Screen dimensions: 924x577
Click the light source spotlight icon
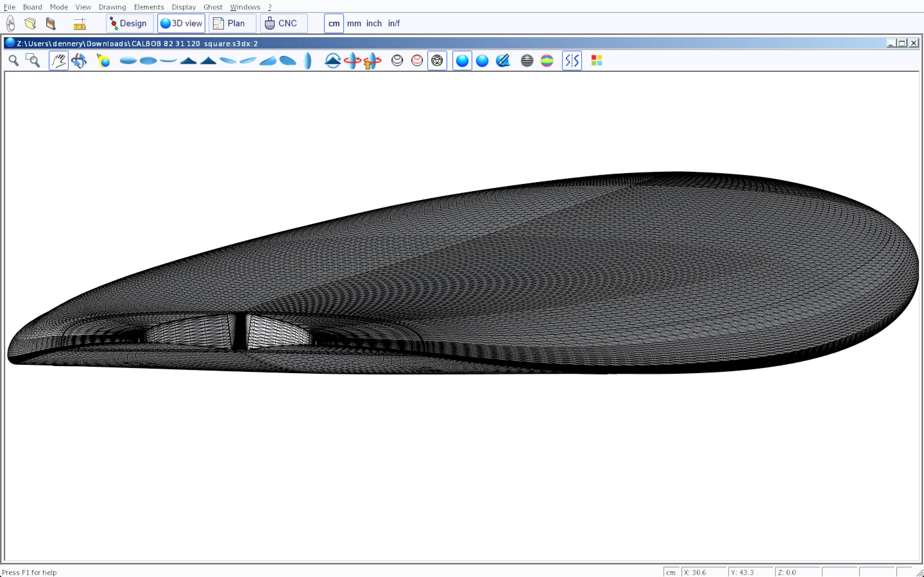(104, 61)
